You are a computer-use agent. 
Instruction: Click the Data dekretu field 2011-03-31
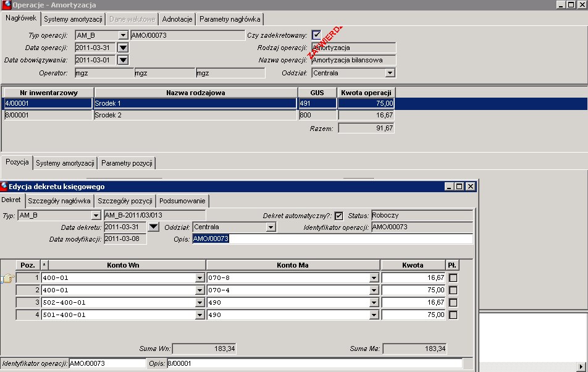click(x=125, y=227)
